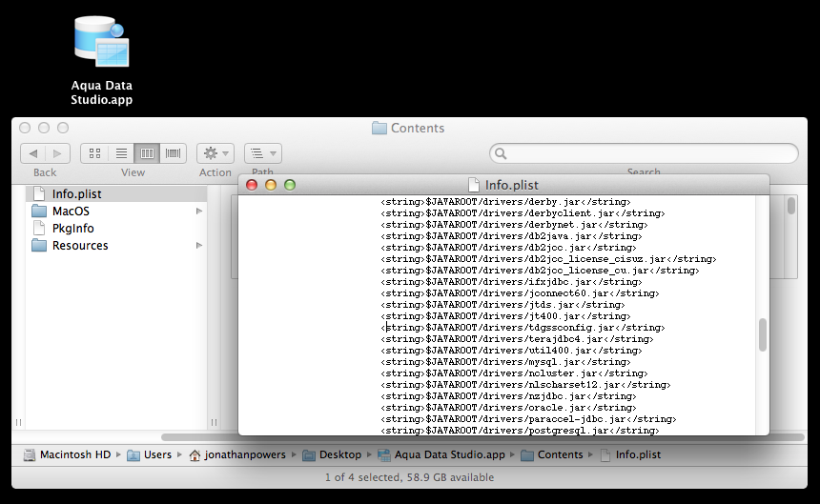This screenshot has width=820, height=504.
Task: Select the MacOS folder
Action: coord(116,211)
